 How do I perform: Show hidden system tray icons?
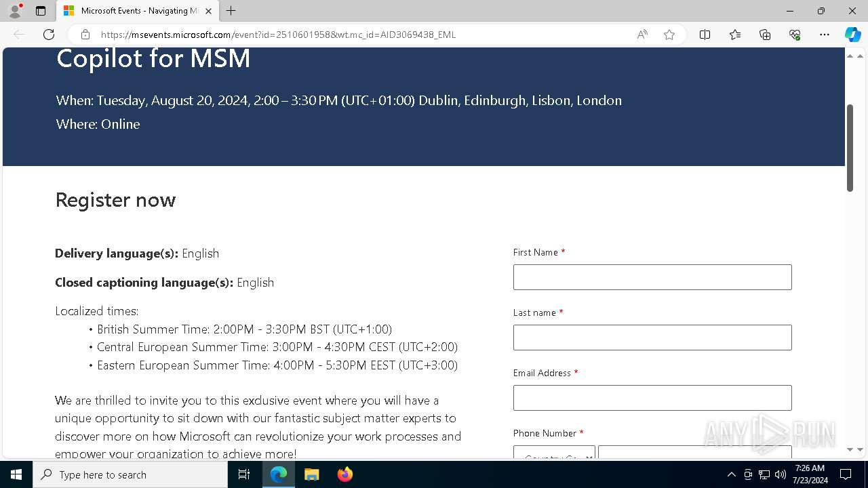731,474
